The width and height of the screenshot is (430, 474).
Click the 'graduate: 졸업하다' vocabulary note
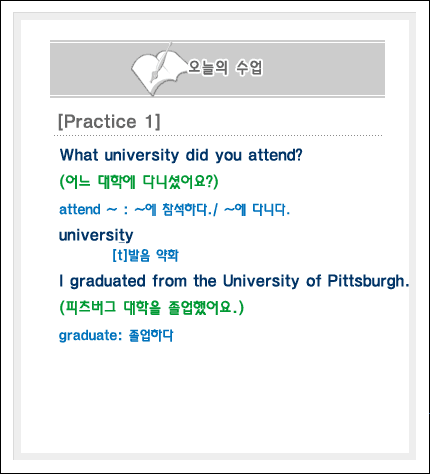click(x=116, y=335)
